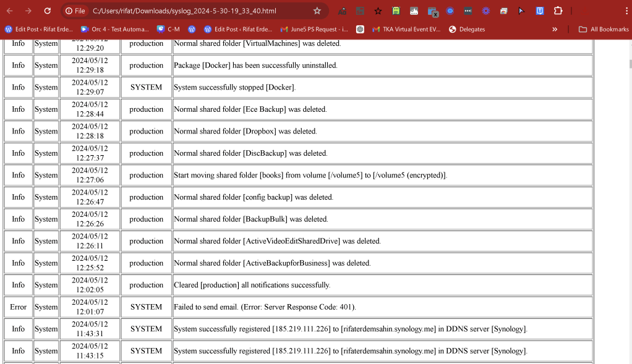Click the '[ActiveBackupforBusiness] was deleted' message
Image resolution: width=632 pixels, height=364 pixels.
(272, 263)
